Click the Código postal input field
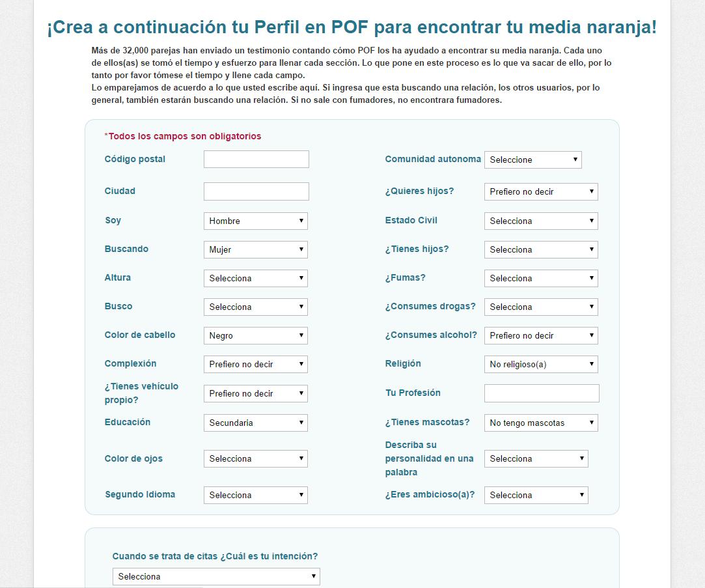The image size is (705, 588). [255, 159]
